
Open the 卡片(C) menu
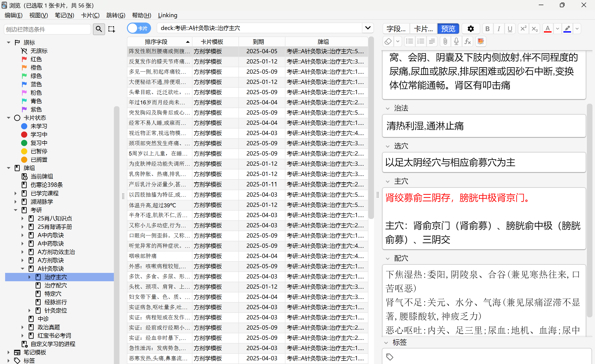click(x=90, y=15)
